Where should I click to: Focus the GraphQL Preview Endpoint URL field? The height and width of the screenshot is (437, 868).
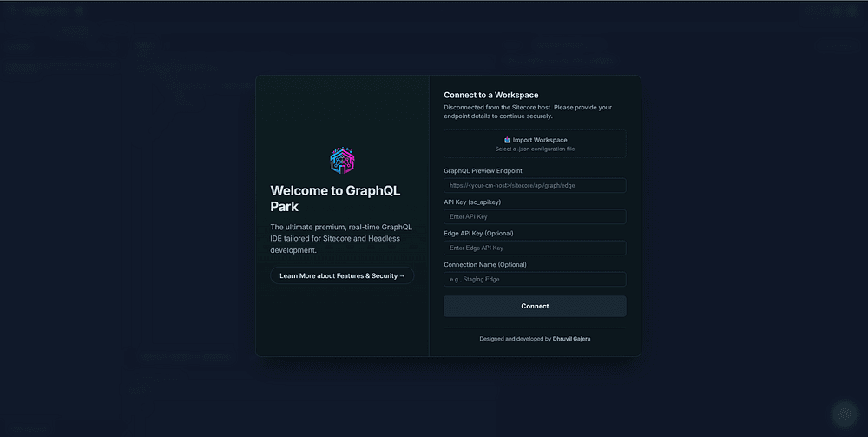535,186
